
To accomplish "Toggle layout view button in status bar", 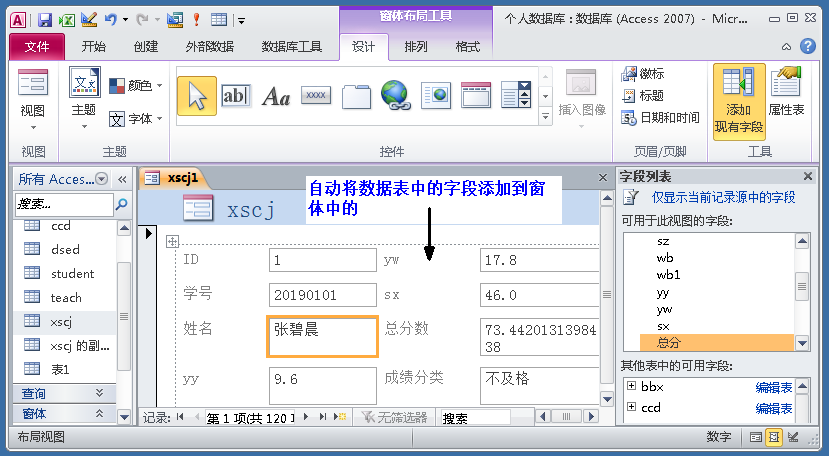I will (774, 437).
